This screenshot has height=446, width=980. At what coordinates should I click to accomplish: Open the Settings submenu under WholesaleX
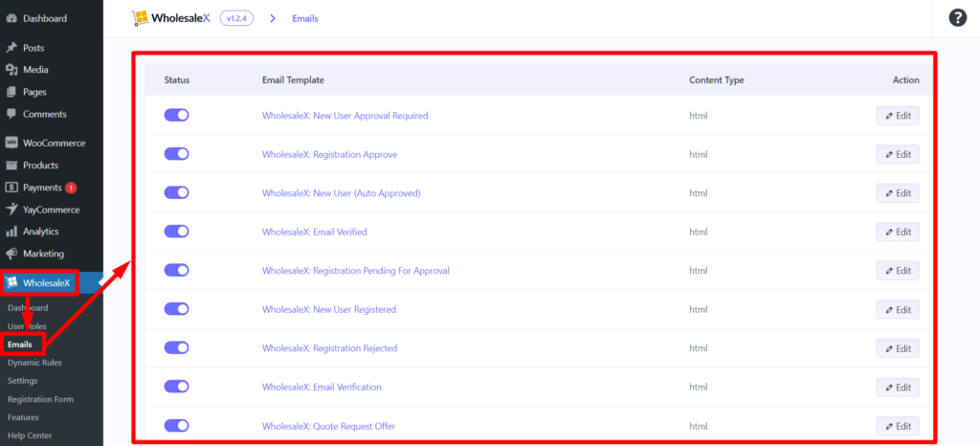click(23, 380)
